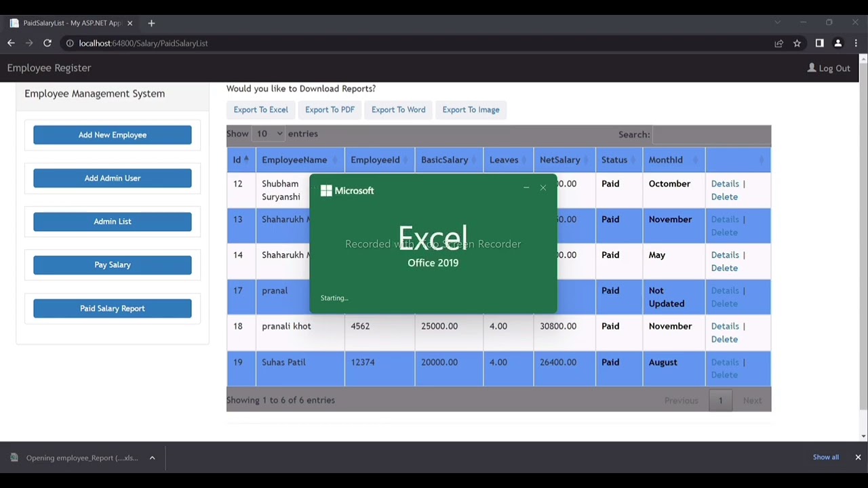Open the Chrome profile avatar icon

(x=838, y=43)
